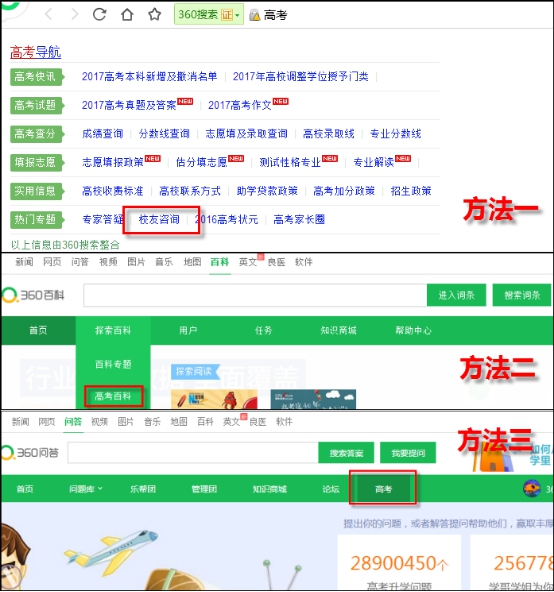Image resolution: width=554 pixels, height=592 pixels.
Task: Open the 360搜索 engine dropdown
Action: point(238,15)
